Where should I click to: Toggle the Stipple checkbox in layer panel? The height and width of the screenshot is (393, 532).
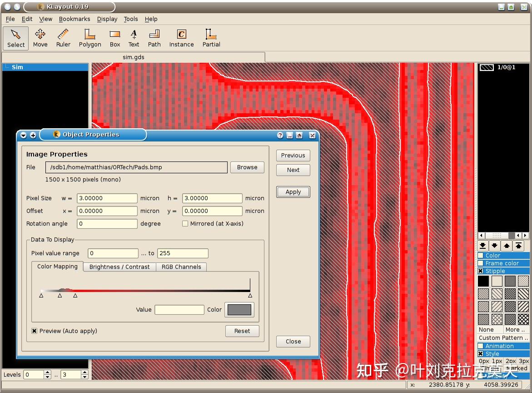(481, 271)
